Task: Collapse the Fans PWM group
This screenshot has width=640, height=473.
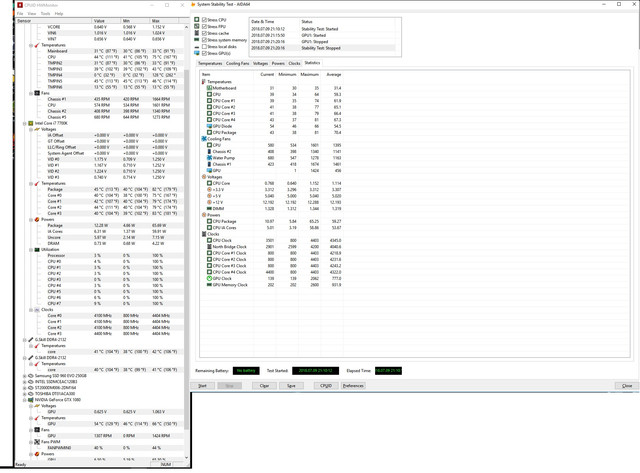Action: coord(31,442)
